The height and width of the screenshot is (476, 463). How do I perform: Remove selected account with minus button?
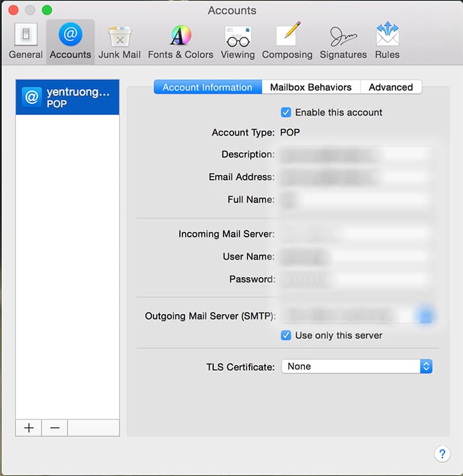point(54,428)
